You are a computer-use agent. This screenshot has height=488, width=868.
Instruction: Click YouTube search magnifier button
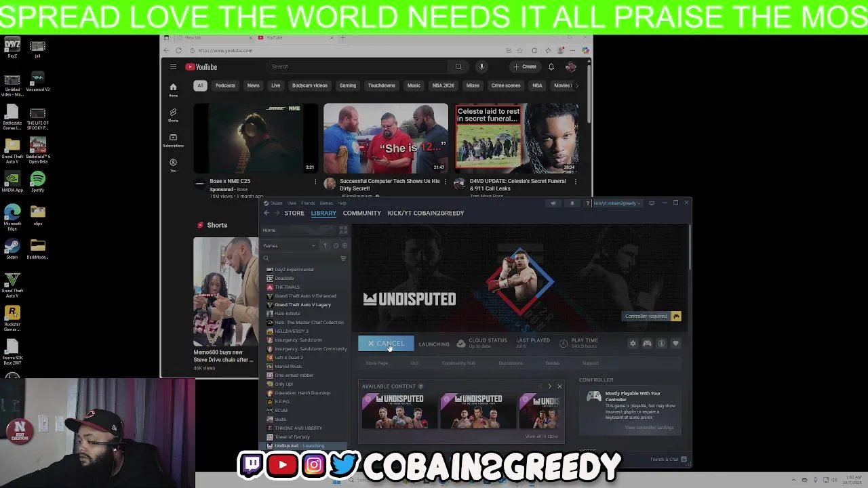click(458, 66)
